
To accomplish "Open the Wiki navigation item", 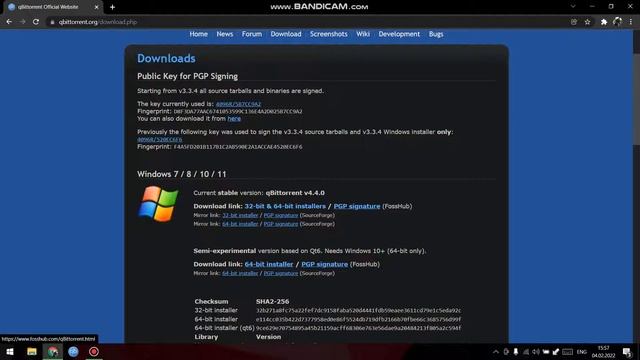I will tap(363, 34).
